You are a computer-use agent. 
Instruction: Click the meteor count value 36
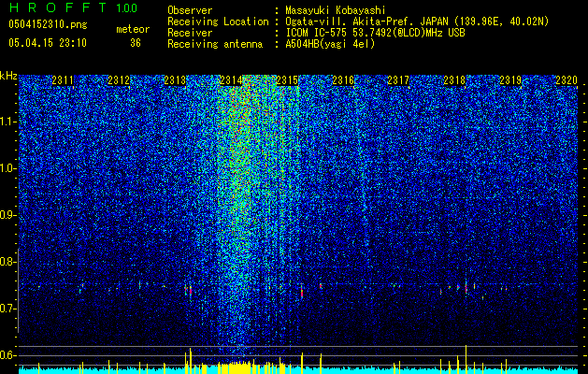136,43
